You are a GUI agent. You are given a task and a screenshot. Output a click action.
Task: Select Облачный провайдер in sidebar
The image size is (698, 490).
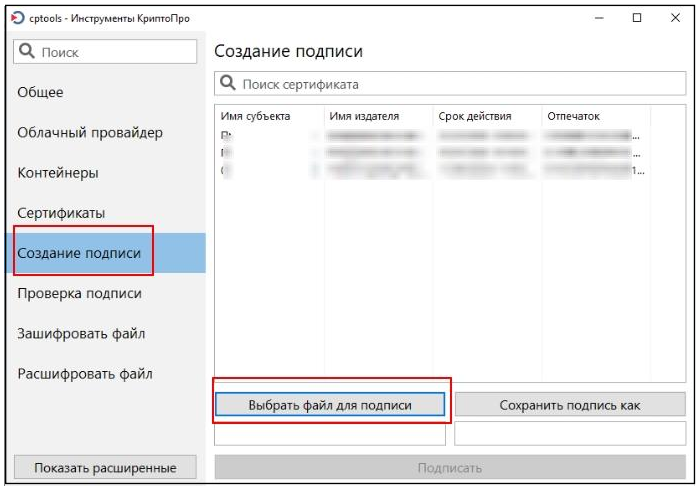click(x=90, y=133)
